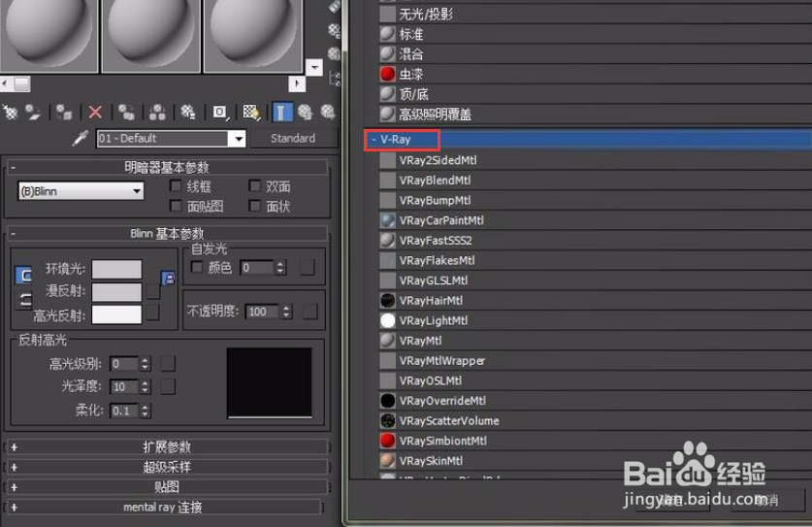The height and width of the screenshot is (527, 812).
Task: Click the Make Unique icon
Action: [x=157, y=112]
